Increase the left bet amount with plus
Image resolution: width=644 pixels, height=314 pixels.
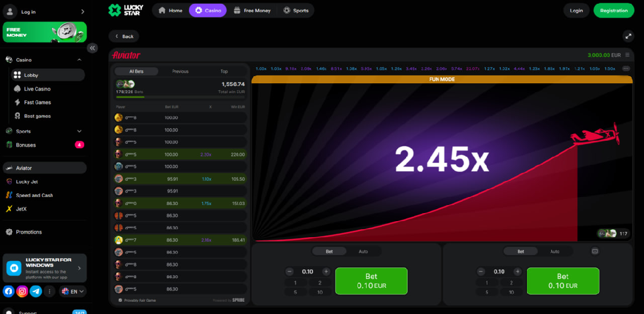pos(326,272)
